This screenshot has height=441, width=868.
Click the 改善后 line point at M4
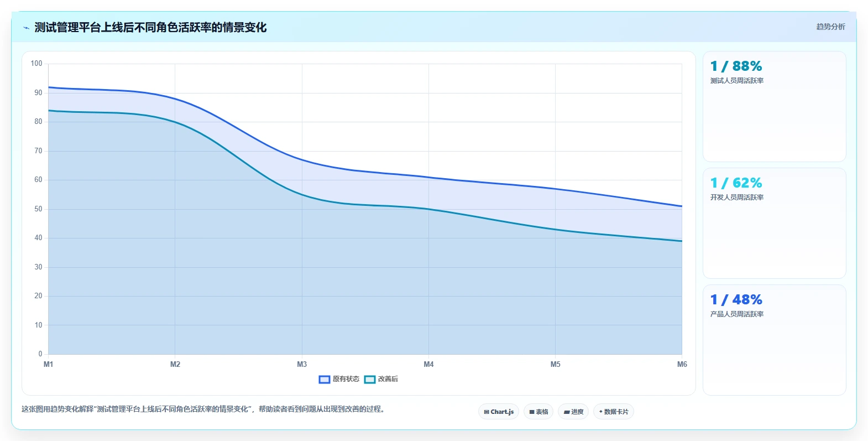(x=428, y=209)
